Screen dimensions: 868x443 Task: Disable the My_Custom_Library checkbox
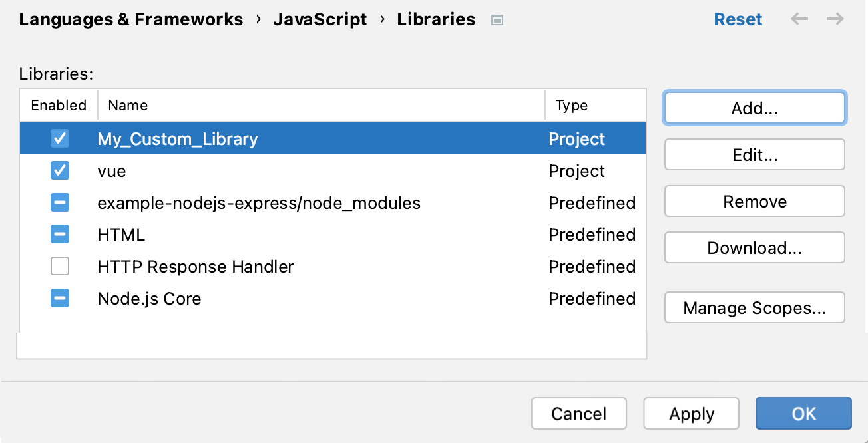(x=60, y=139)
